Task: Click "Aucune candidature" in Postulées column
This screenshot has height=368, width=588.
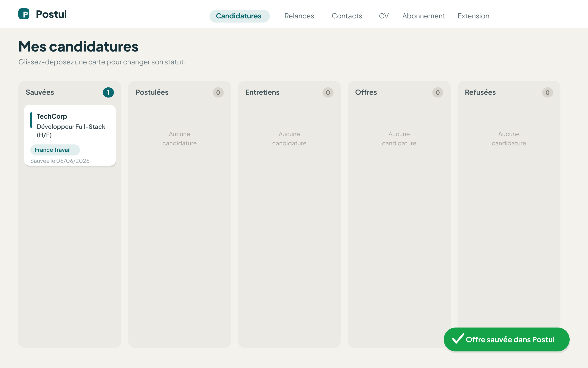Action: [180, 139]
